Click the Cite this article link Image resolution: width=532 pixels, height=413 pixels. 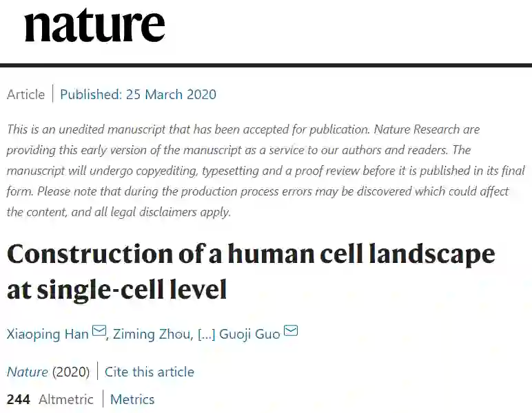[x=150, y=372]
